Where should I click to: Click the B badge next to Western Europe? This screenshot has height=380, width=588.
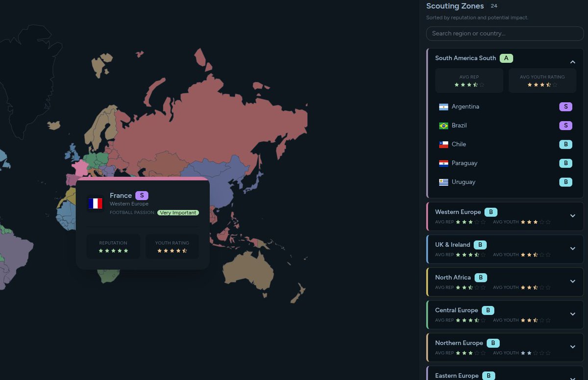491,212
